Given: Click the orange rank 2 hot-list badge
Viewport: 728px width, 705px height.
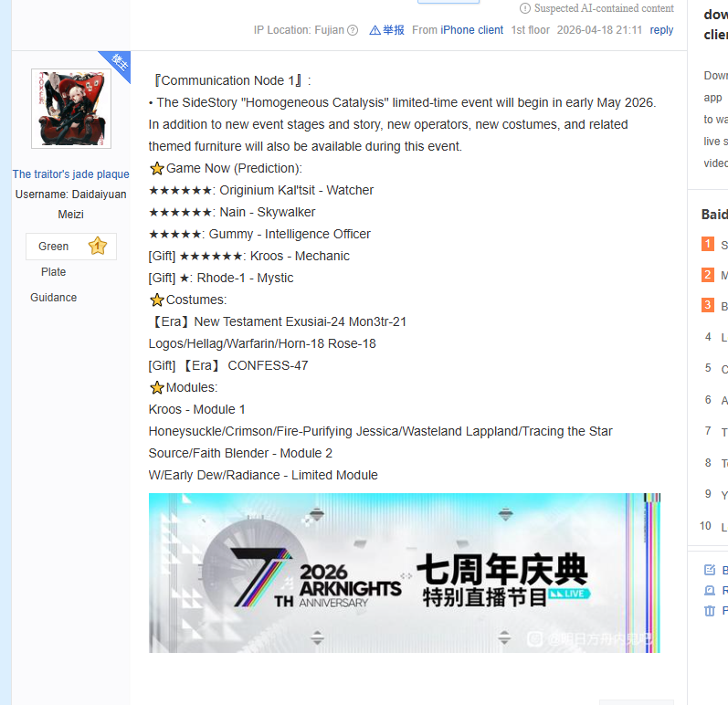Looking at the screenshot, I should 708,275.
